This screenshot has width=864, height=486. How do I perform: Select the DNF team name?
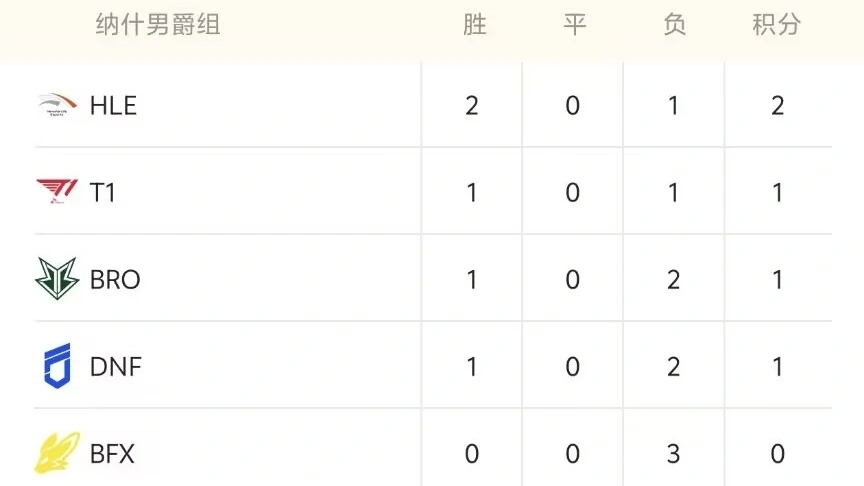[116, 366]
